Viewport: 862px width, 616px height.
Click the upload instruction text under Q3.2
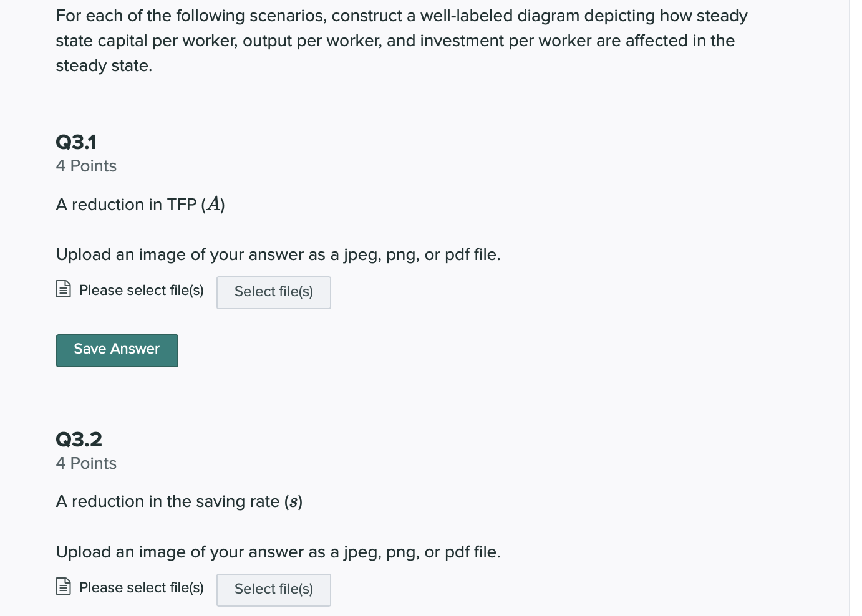tap(278, 552)
